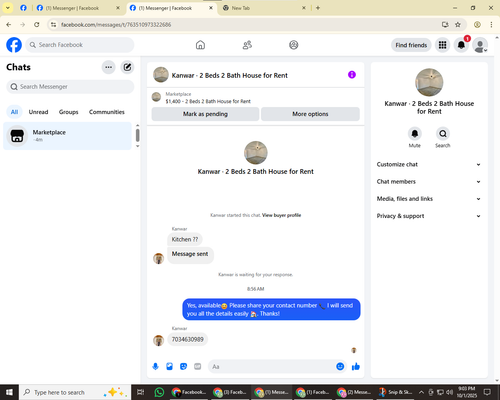Search in conversation magnifier icon
Viewport: 500px width, 400px height.
point(443,134)
